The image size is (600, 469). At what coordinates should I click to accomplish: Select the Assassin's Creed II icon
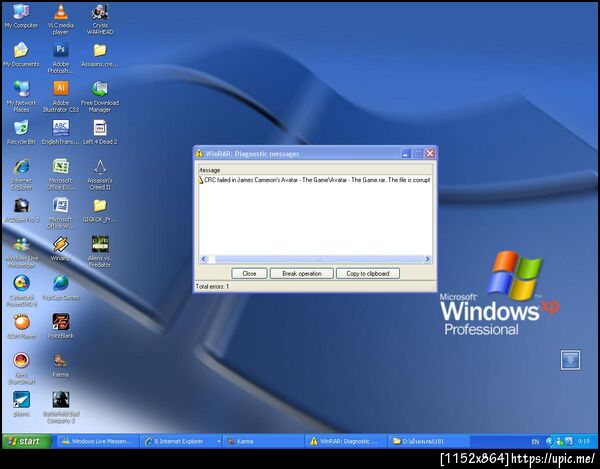pos(100,174)
